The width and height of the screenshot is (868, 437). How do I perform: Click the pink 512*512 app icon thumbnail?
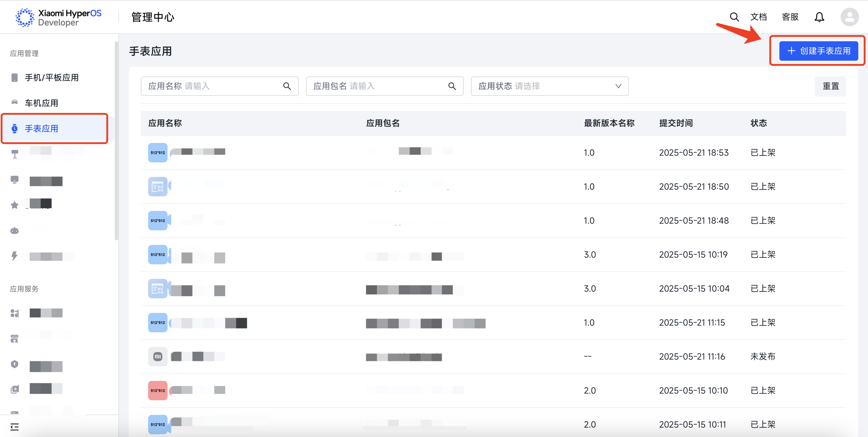pyautogui.click(x=158, y=391)
